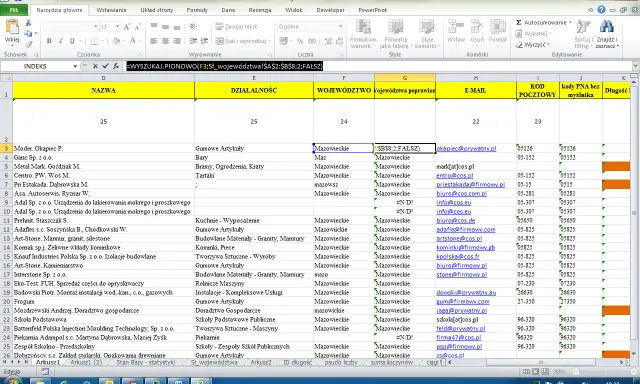Expand the Ogólne number format dropdown
Screen dimensions: 640x384
340,27
